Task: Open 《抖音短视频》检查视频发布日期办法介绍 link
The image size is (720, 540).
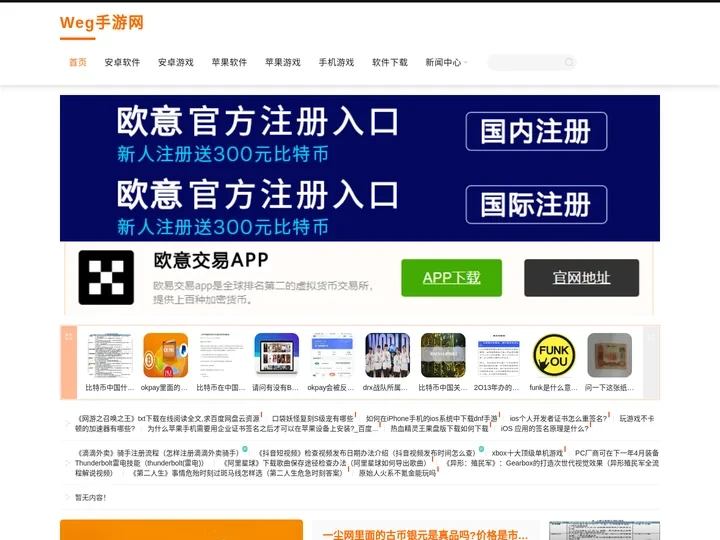Action: tap(366, 453)
